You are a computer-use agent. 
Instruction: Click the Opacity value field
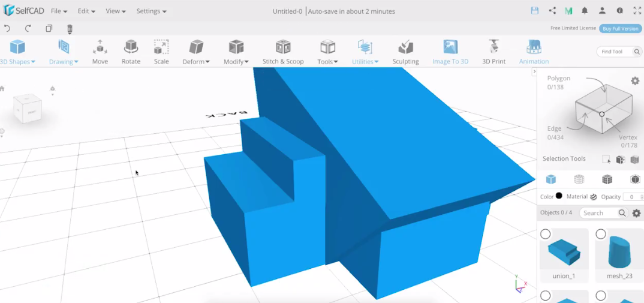point(633,197)
